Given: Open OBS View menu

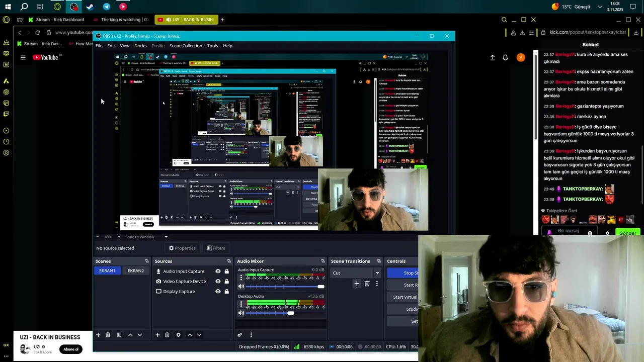Looking at the screenshot, I should [x=125, y=46].
